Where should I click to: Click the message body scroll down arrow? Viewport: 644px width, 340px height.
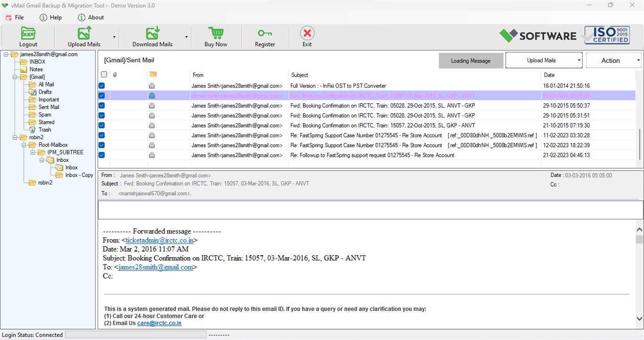(639, 318)
